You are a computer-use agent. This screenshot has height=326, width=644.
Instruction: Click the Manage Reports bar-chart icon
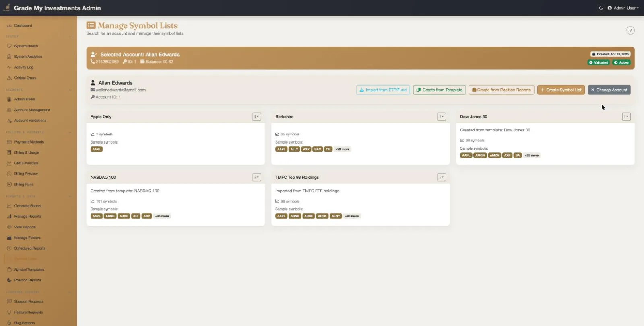pyautogui.click(x=9, y=216)
